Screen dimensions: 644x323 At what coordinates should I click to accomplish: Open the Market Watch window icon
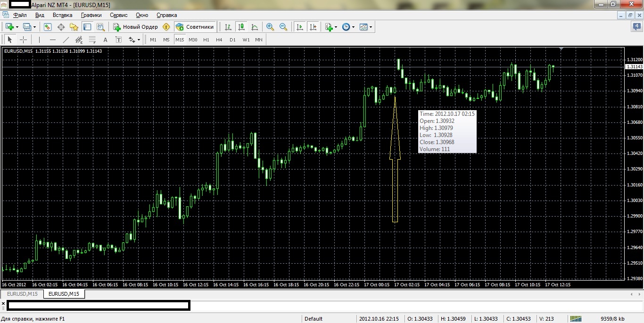point(48,27)
